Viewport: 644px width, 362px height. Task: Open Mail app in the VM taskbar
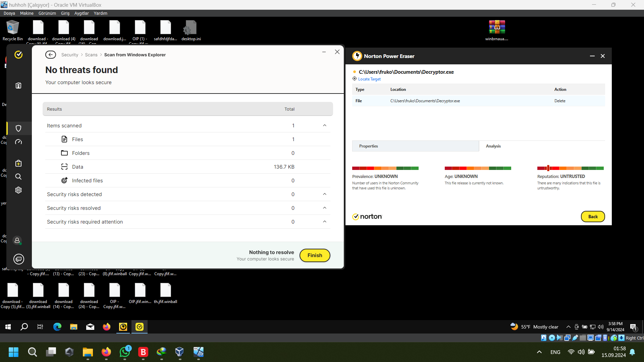90,326
